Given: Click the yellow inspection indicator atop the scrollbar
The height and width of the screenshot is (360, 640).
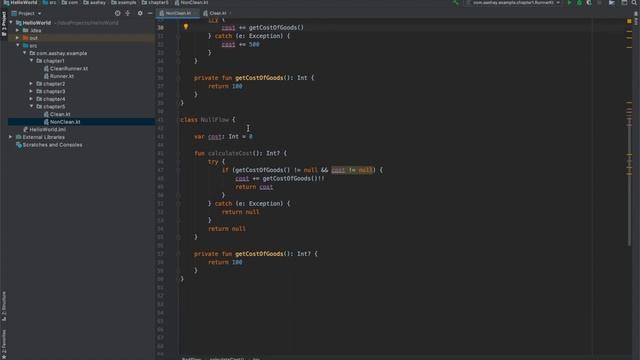Looking at the screenshot, I should tap(629, 21).
